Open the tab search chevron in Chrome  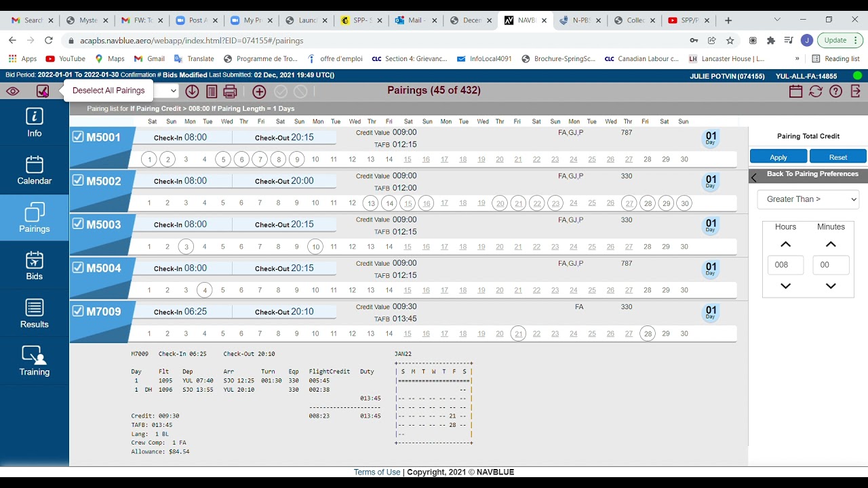(x=777, y=20)
